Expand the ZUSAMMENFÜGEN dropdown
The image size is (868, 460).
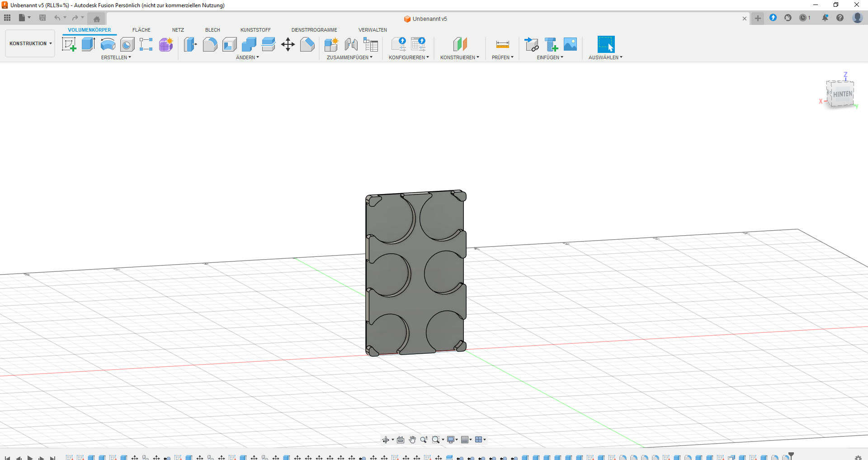click(349, 57)
